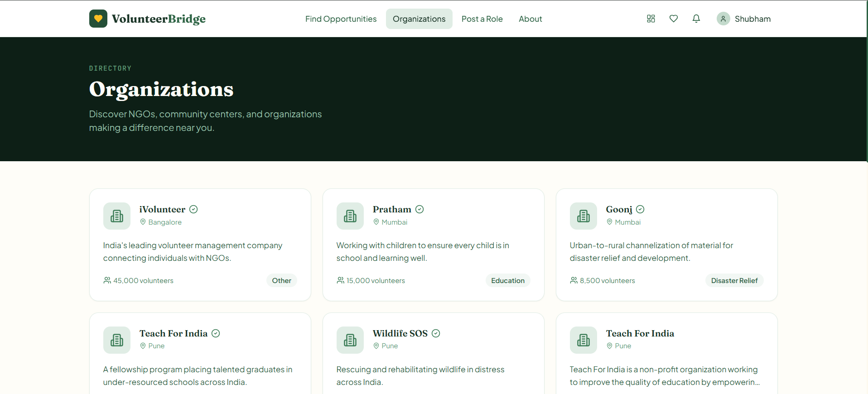Click the VolunteerBridge heart logo icon
The height and width of the screenshot is (394, 868).
pyautogui.click(x=98, y=19)
